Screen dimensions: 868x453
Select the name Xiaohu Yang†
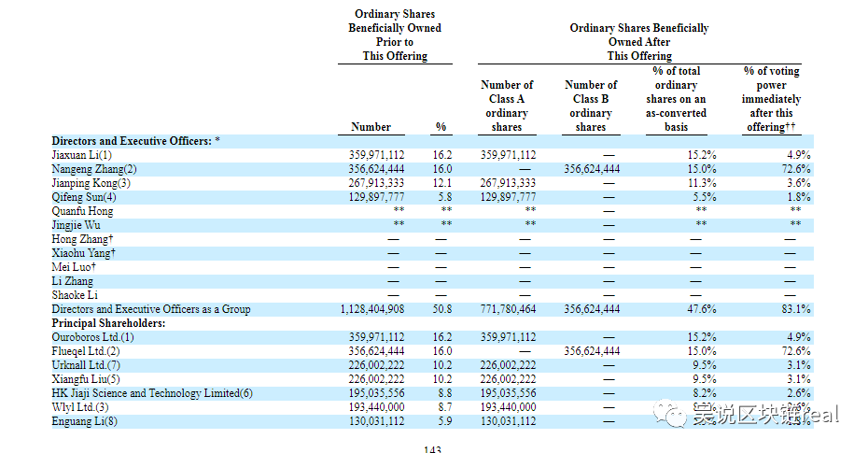pyautogui.click(x=84, y=253)
